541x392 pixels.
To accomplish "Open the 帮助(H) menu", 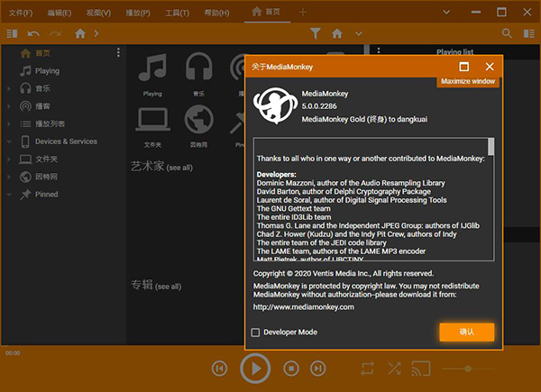I will (216, 13).
